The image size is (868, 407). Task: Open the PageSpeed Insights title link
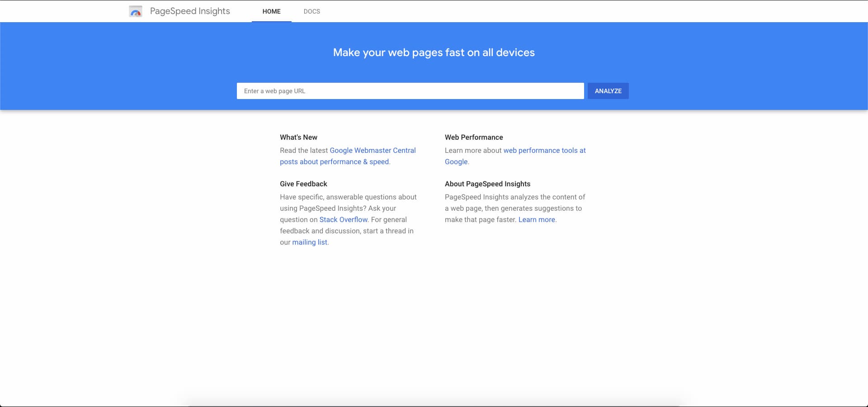[190, 11]
